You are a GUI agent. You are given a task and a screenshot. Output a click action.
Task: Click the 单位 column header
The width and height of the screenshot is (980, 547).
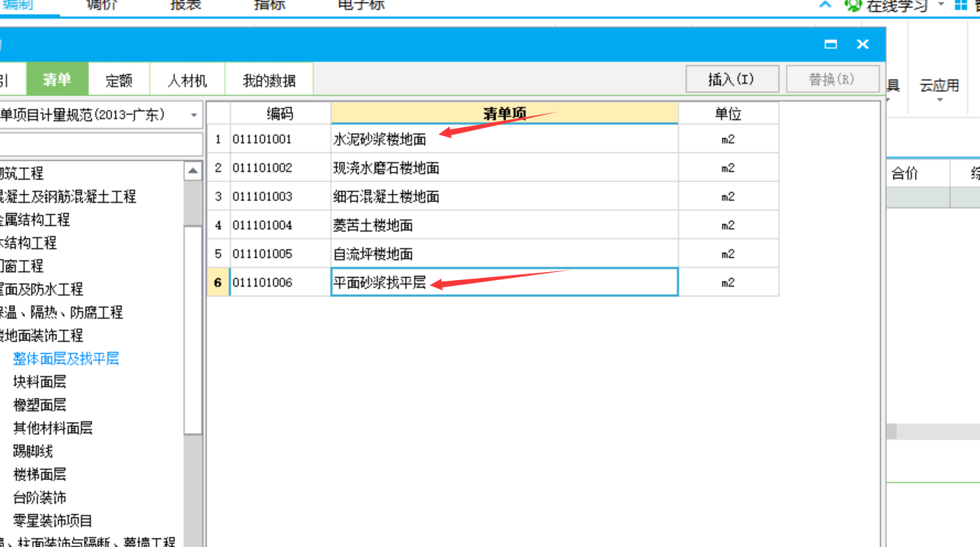click(x=728, y=113)
